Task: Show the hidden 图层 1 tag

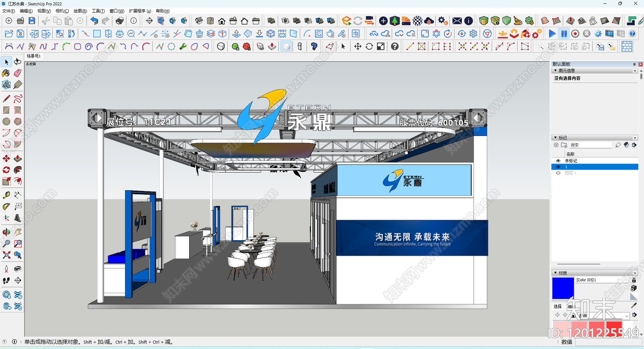Action: tap(558, 173)
